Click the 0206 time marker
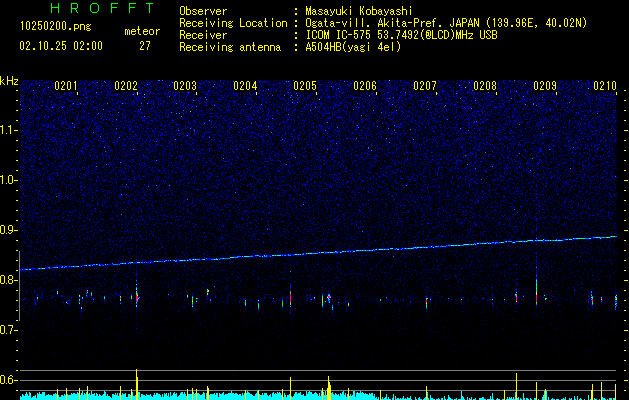Viewport: 629px width, 400px height. coord(365,86)
